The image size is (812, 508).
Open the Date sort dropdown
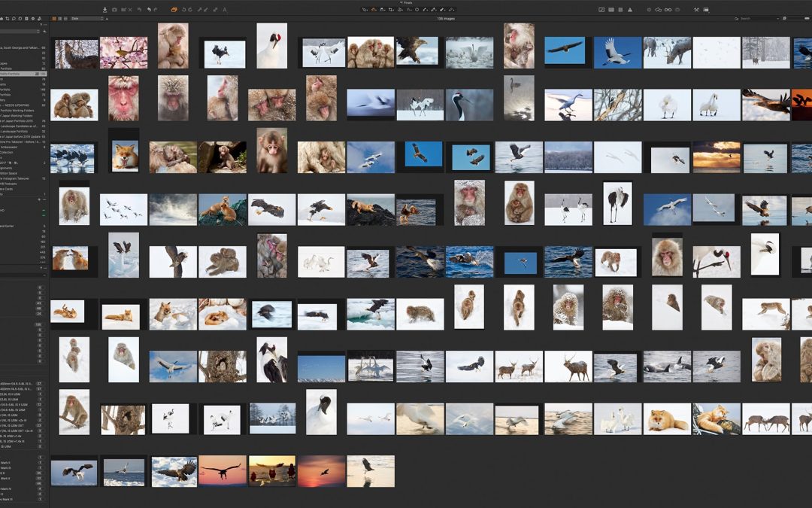coord(86,18)
